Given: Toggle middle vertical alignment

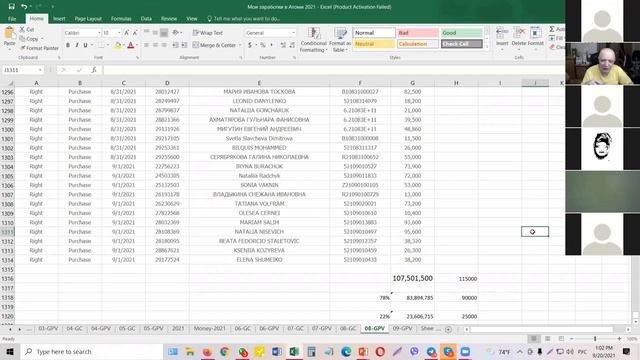Looking at the screenshot, I should tap(155, 33).
